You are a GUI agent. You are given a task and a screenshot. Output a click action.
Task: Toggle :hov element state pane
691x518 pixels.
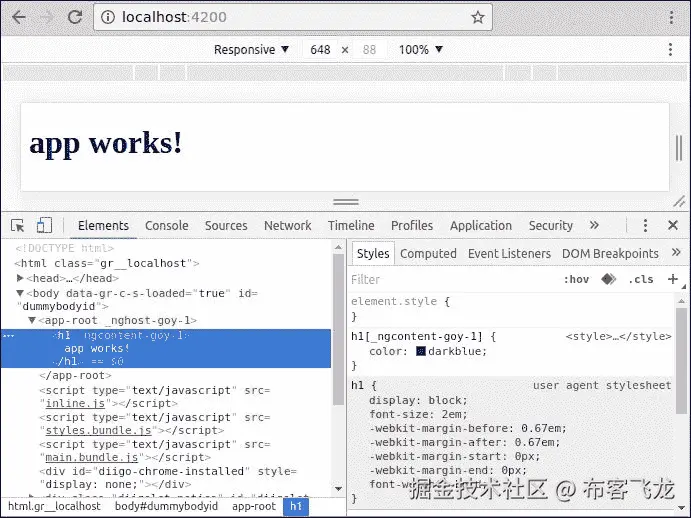point(576,279)
